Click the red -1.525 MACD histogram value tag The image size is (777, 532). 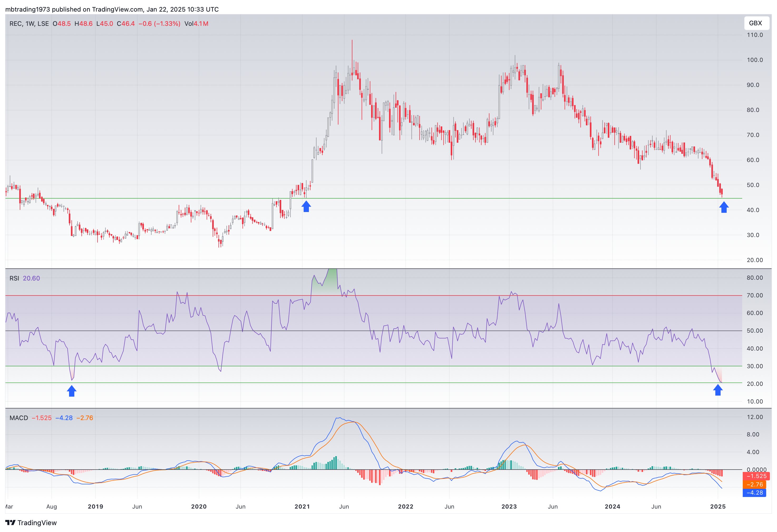coord(756,476)
